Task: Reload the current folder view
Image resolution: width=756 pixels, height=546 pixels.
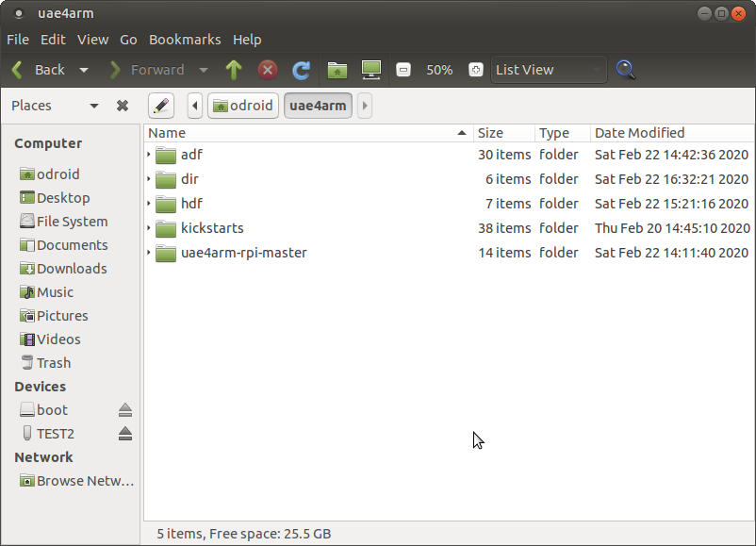Action: pos(302,70)
